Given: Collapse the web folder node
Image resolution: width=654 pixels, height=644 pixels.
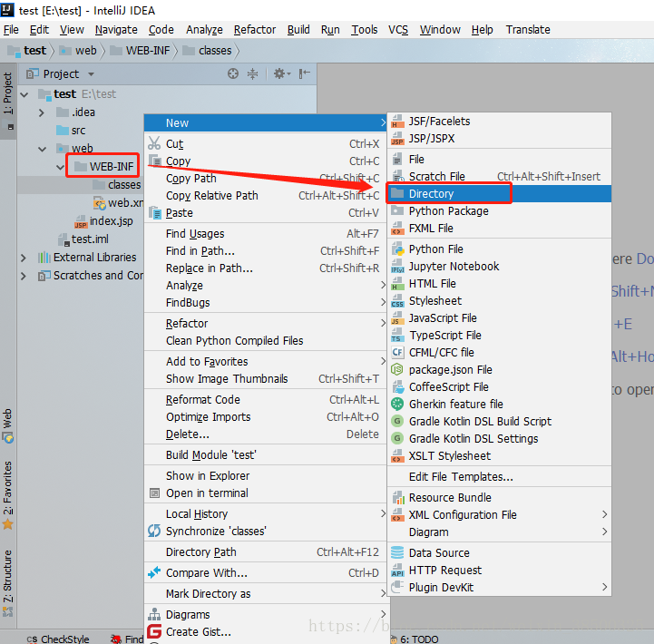Looking at the screenshot, I should pos(42,149).
